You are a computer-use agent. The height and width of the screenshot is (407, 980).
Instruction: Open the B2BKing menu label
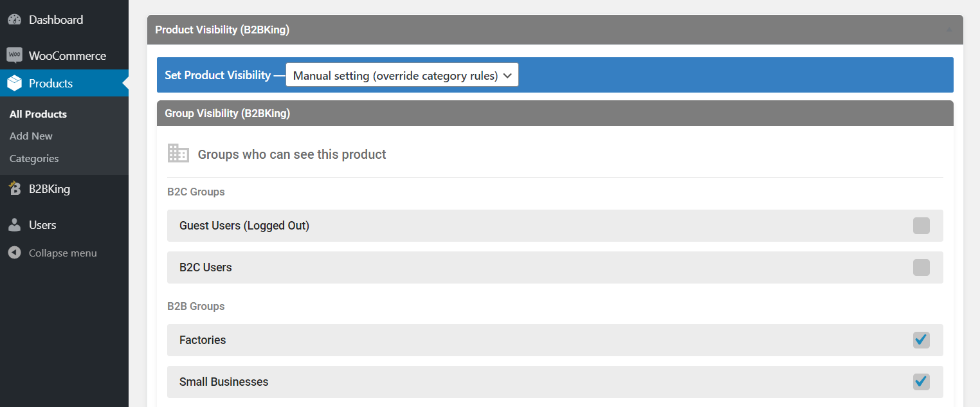point(50,189)
